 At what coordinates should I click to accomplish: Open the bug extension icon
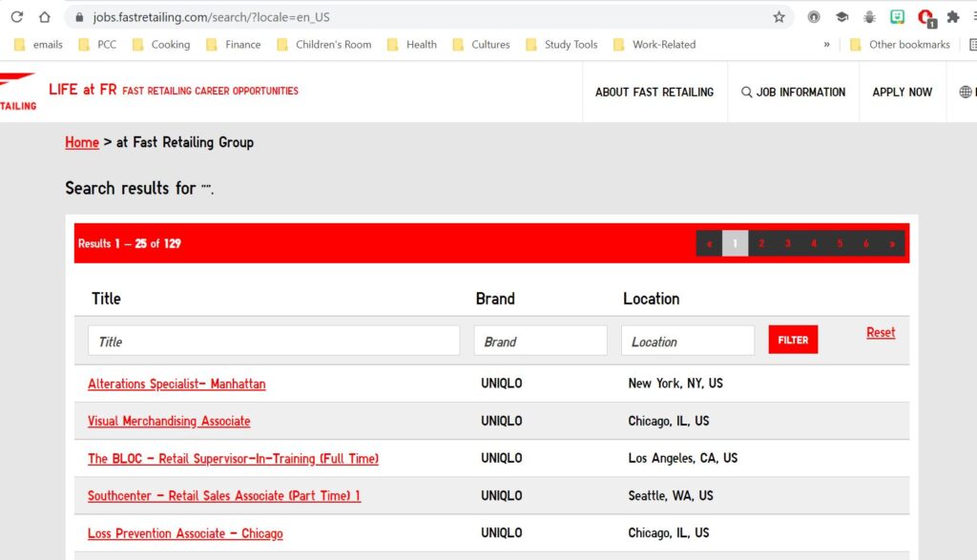869,17
